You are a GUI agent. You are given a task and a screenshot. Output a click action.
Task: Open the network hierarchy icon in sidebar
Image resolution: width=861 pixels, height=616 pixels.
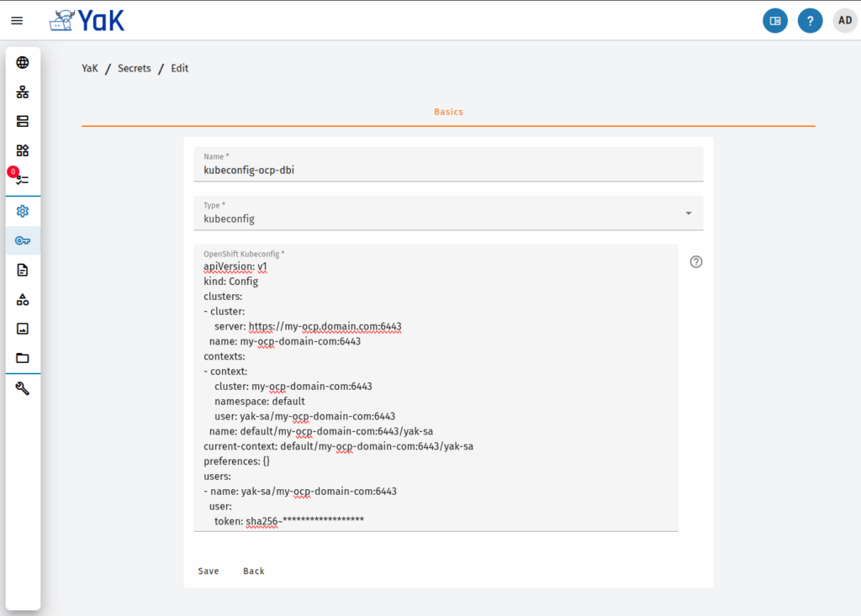click(x=23, y=92)
